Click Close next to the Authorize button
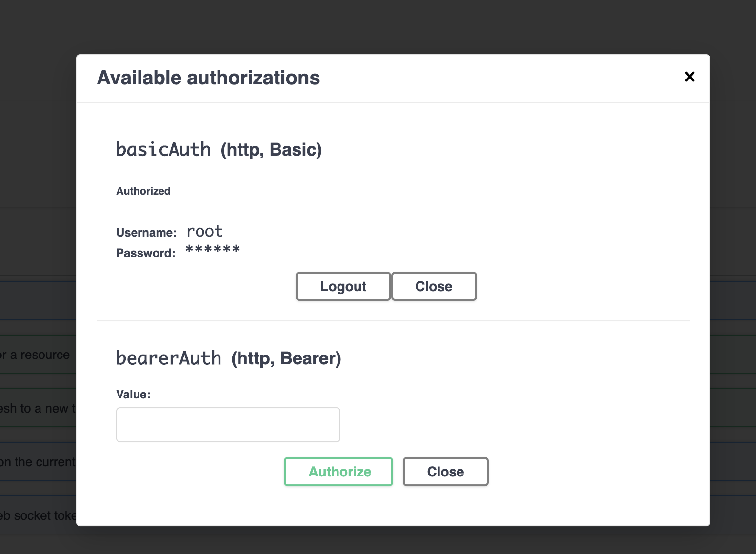The height and width of the screenshot is (554, 756). (445, 472)
